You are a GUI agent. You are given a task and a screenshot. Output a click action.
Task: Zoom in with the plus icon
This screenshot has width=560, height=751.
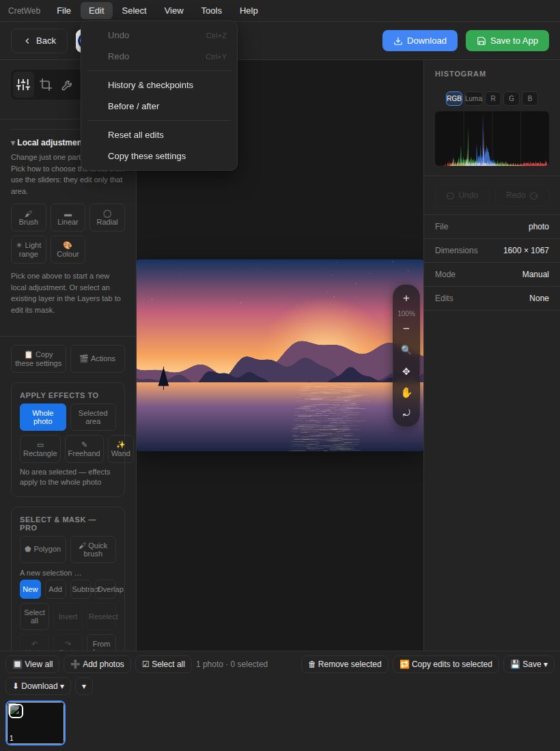pyautogui.click(x=406, y=298)
